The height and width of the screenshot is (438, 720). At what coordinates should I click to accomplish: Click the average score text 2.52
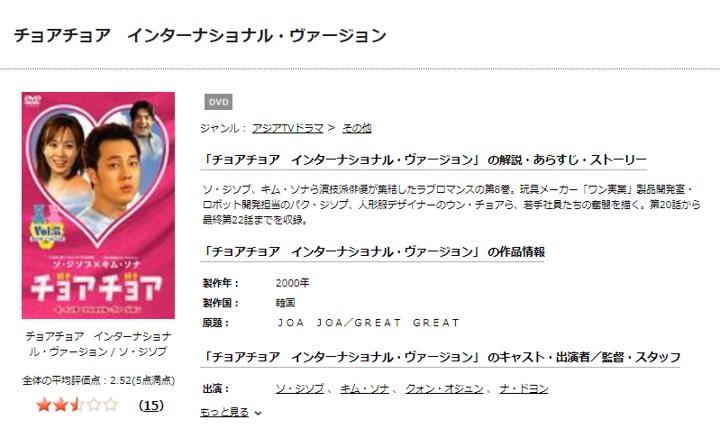pyautogui.click(x=121, y=380)
